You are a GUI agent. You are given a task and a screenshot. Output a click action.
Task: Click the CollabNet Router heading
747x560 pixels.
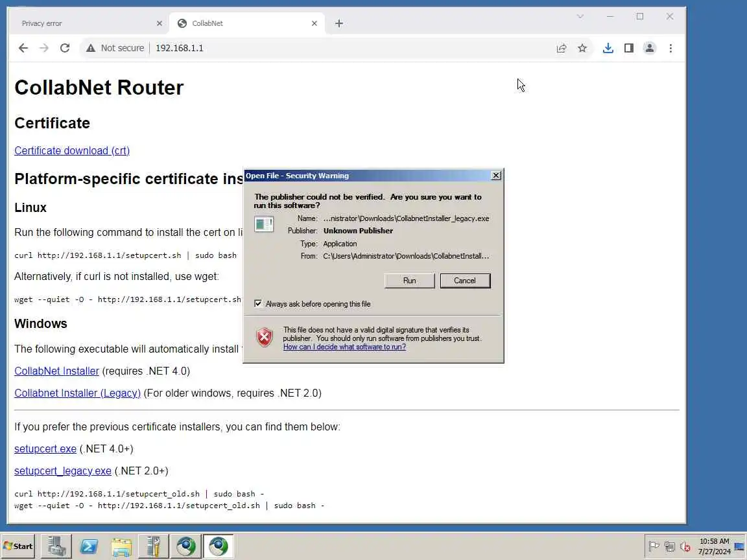coord(99,87)
